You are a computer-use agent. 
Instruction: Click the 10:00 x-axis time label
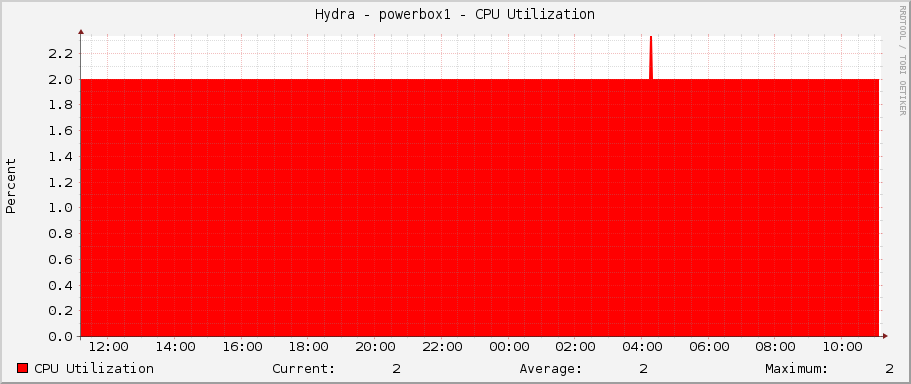click(x=842, y=347)
